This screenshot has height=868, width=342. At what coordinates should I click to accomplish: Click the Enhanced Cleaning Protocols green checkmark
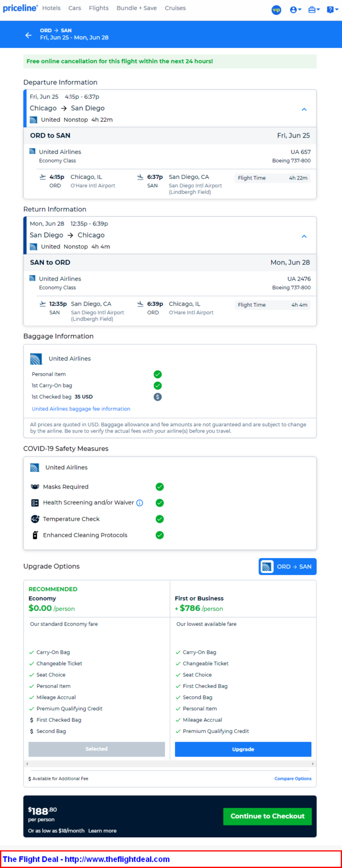[160, 535]
